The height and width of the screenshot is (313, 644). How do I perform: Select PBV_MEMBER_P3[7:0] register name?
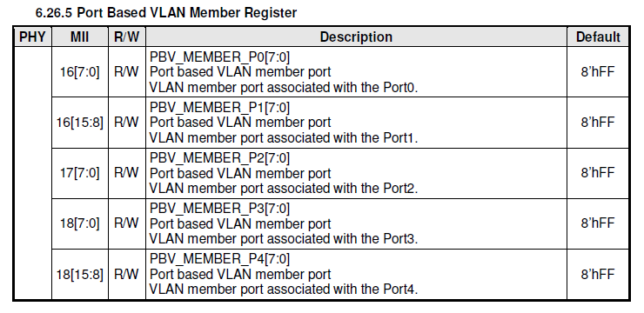pos(219,208)
